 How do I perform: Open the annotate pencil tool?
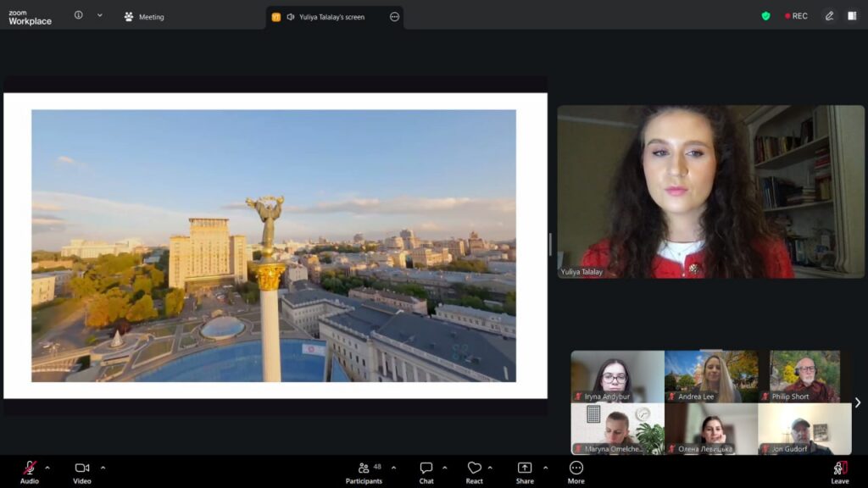click(x=829, y=16)
